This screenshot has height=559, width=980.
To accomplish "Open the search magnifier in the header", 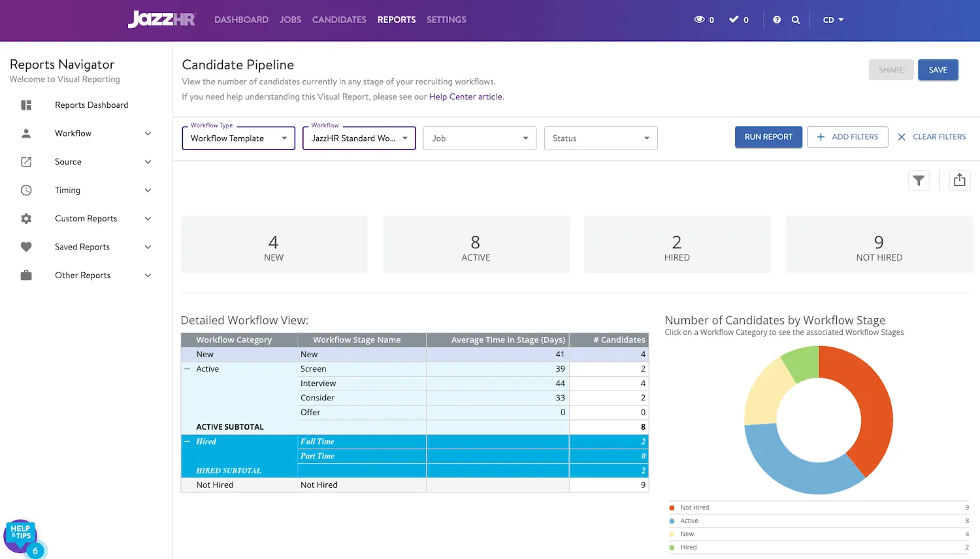I will (795, 20).
